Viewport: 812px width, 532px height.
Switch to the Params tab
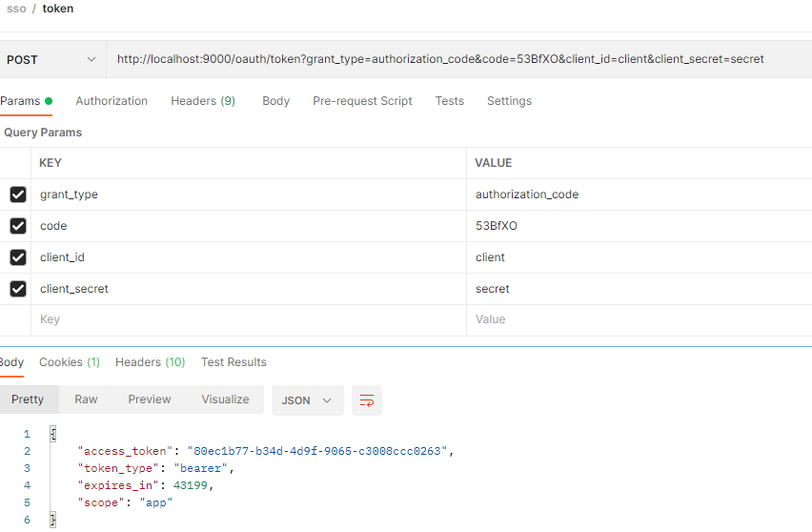(26, 101)
